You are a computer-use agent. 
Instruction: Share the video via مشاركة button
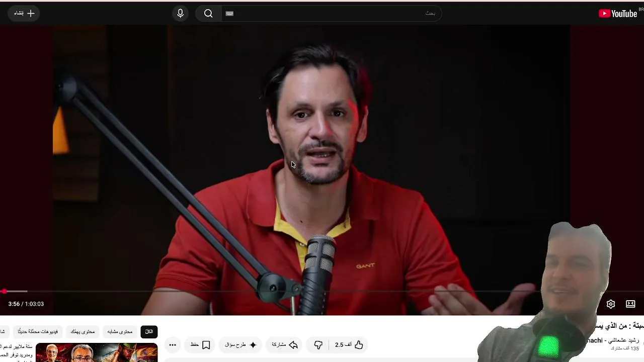click(285, 345)
